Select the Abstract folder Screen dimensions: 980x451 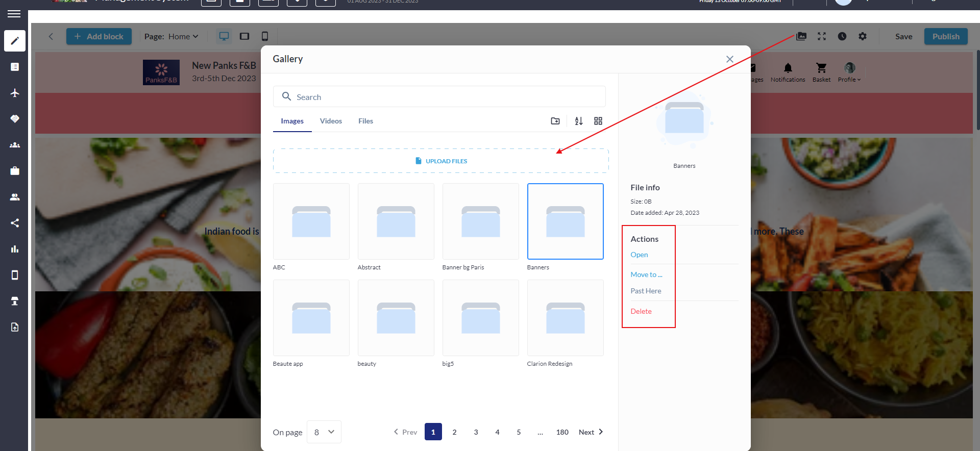pyautogui.click(x=396, y=221)
